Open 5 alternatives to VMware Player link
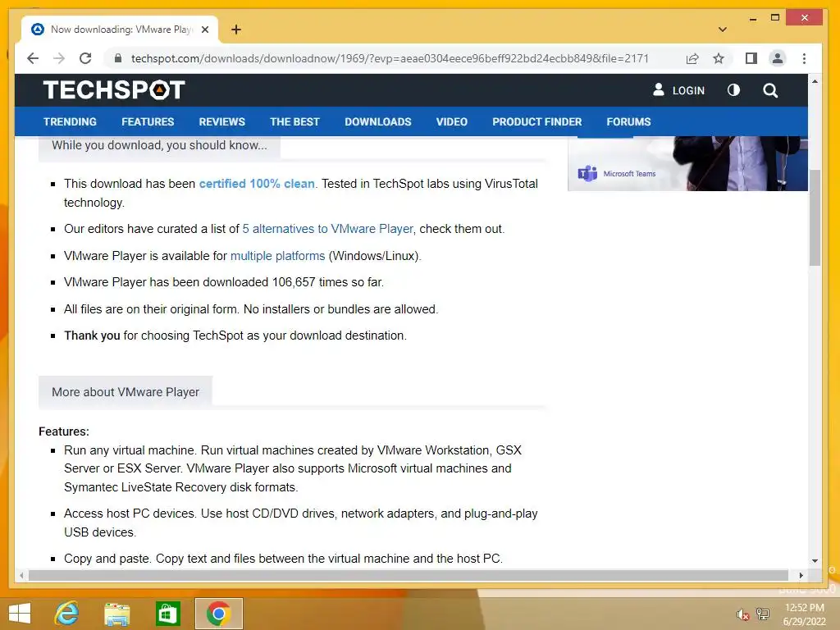 coord(328,229)
